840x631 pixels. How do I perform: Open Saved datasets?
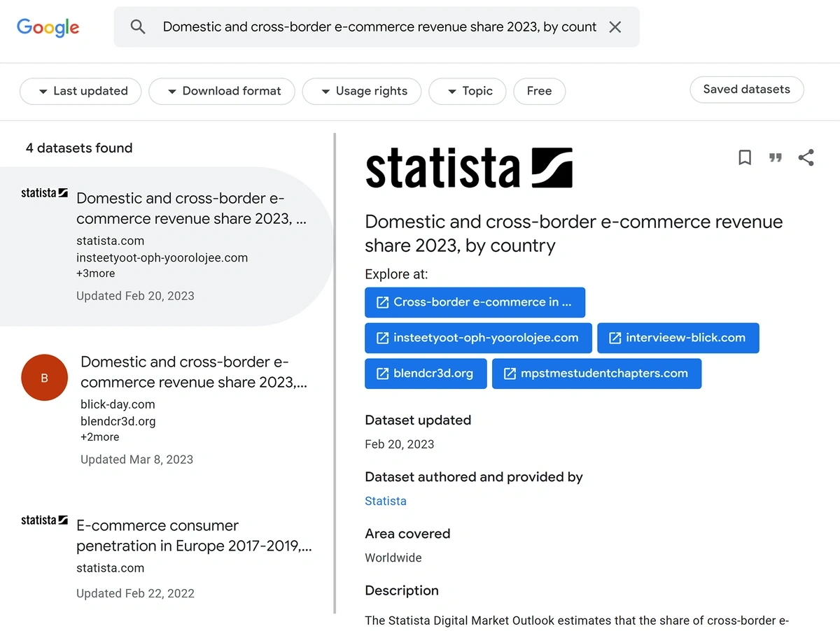click(x=746, y=90)
